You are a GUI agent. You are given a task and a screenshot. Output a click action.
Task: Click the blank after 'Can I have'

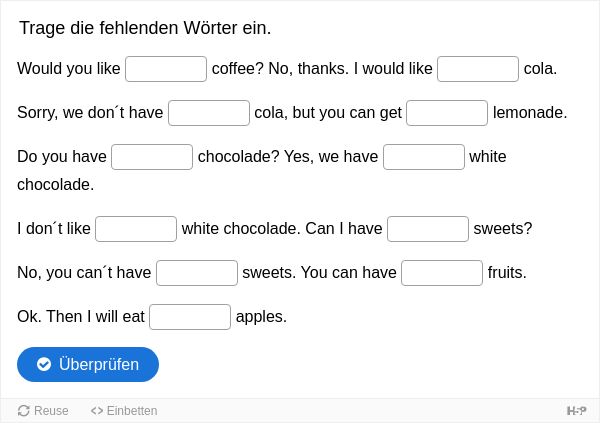tap(428, 229)
